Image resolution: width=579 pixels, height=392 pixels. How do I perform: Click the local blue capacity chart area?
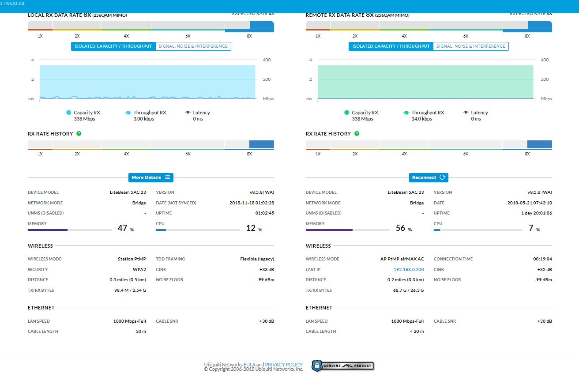tap(147, 82)
